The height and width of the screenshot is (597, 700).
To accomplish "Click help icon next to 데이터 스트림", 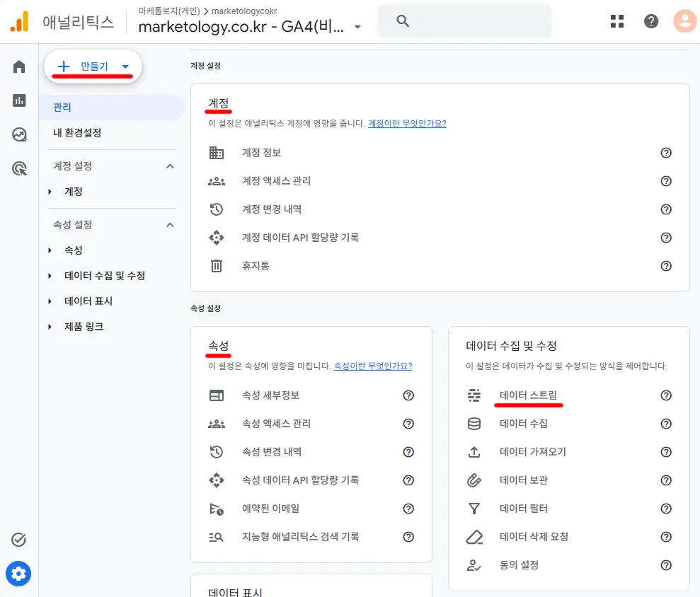I will 665,395.
